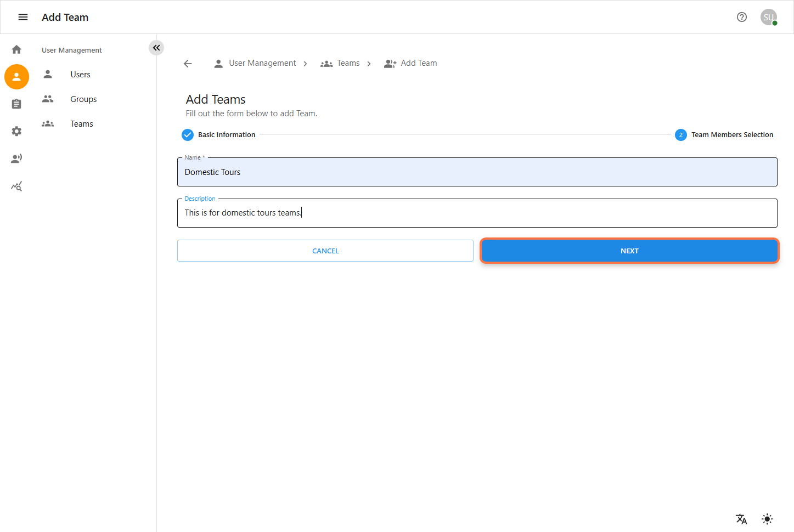Open Users in the side menu
This screenshot has width=794, height=532.
(80, 75)
